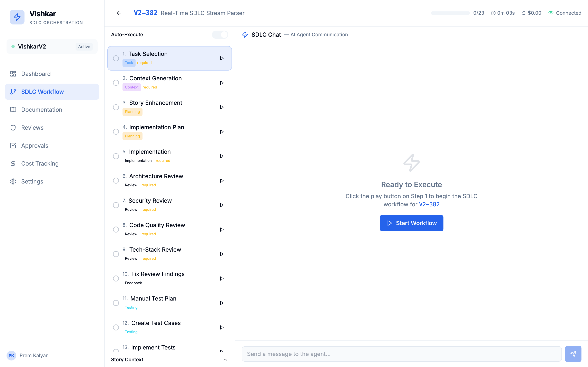Viewport: 588px width, 367px height.
Task: Click the Start Workflow button
Action: click(411, 223)
